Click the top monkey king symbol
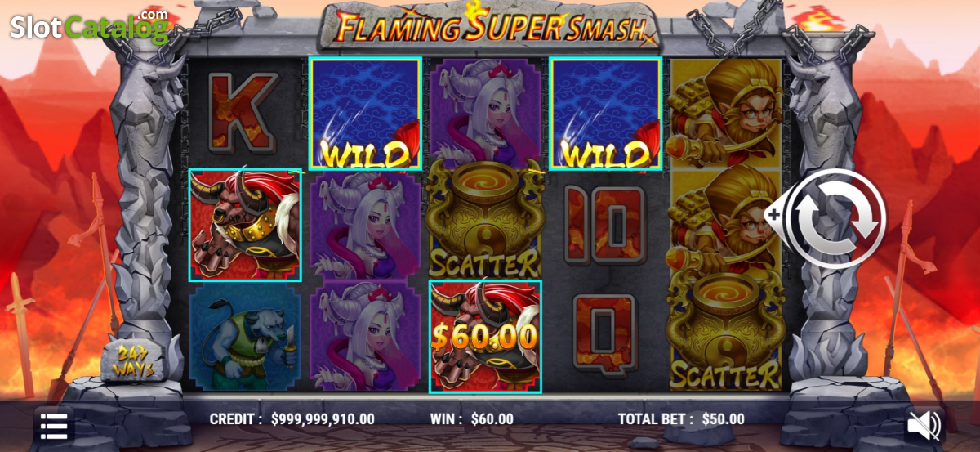Image resolution: width=980 pixels, height=452 pixels. (x=726, y=114)
